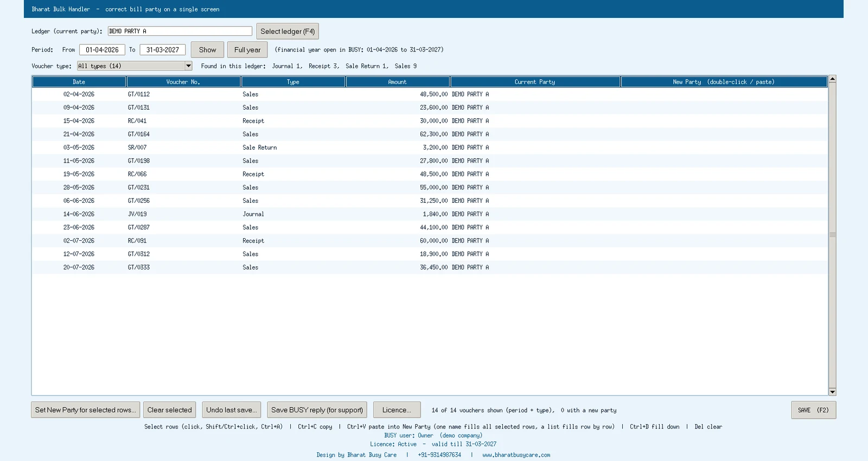
Task: Click the Type column header
Action: pyautogui.click(x=293, y=82)
